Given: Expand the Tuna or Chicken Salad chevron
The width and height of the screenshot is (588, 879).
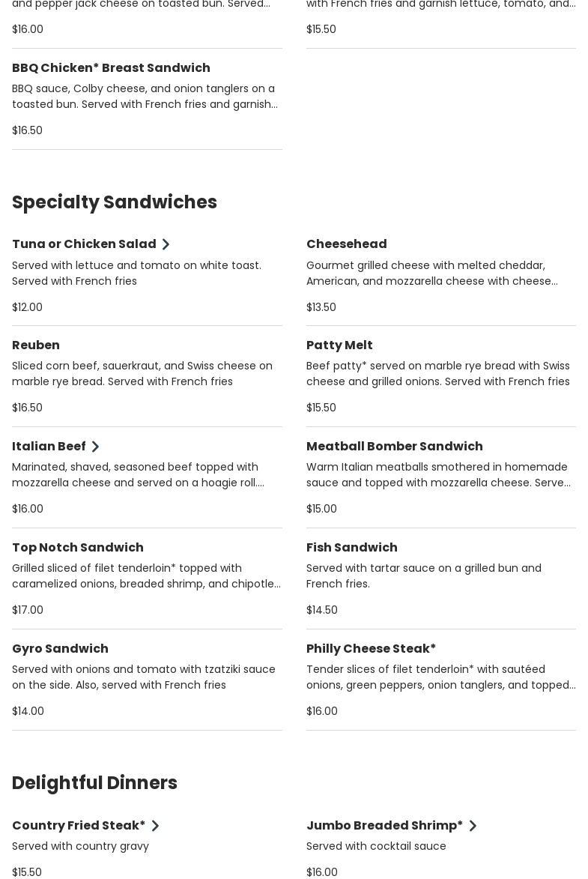Looking at the screenshot, I should [166, 244].
